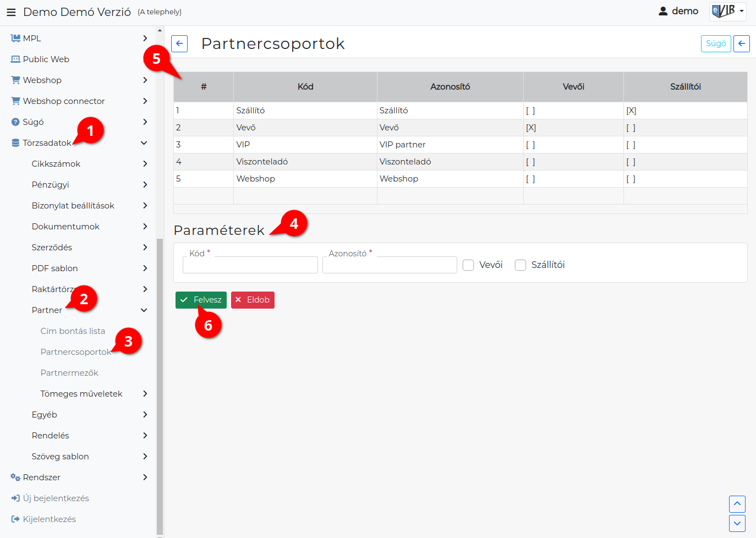Click the Kód input field
Image resolution: width=756 pixels, height=538 pixels.
tap(250, 265)
